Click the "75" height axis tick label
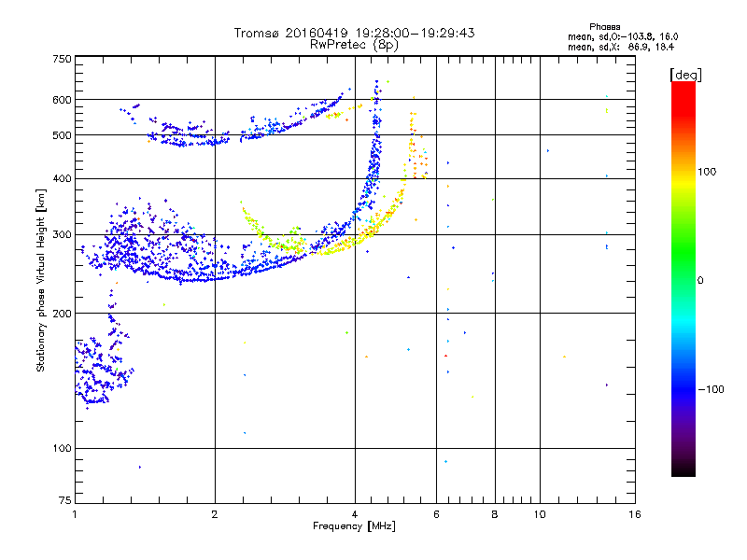The height and width of the screenshot is (560, 747). tap(65, 500)
